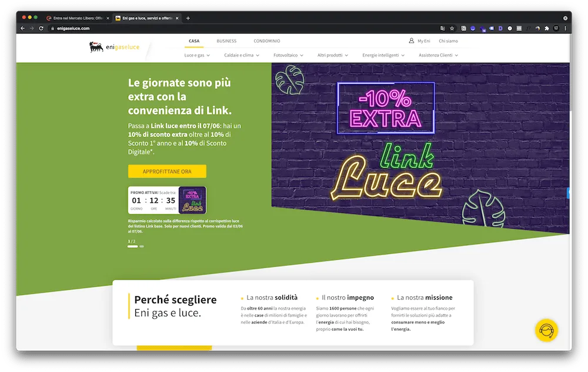Screen dimensions: 588x372
Task: Go back using browser back arrow
Action: point(22,28)
